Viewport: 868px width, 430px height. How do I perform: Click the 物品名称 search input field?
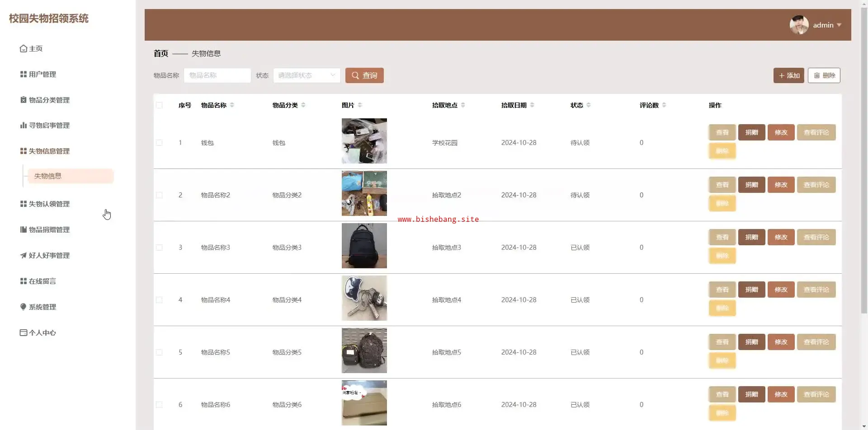point(217,75)
